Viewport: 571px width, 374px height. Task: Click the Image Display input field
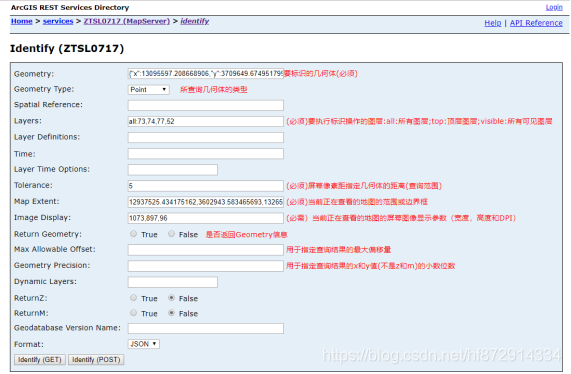click(206, 218)
